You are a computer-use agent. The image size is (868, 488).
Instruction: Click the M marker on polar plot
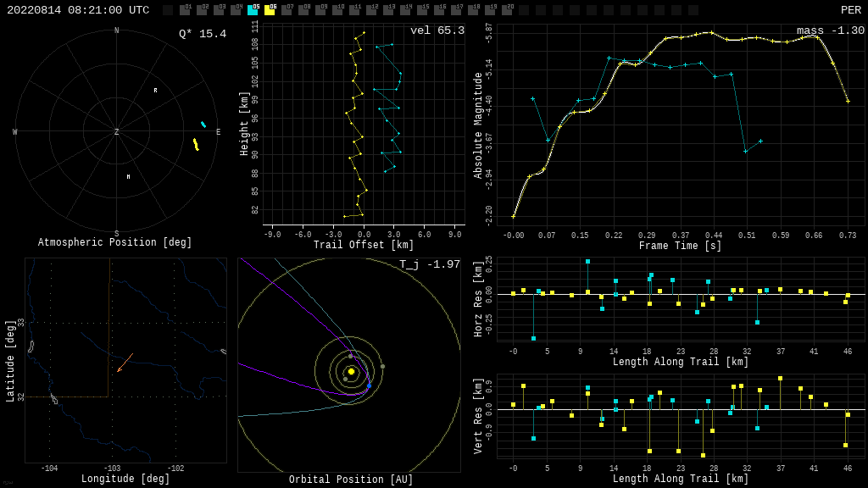coord(129,177)
